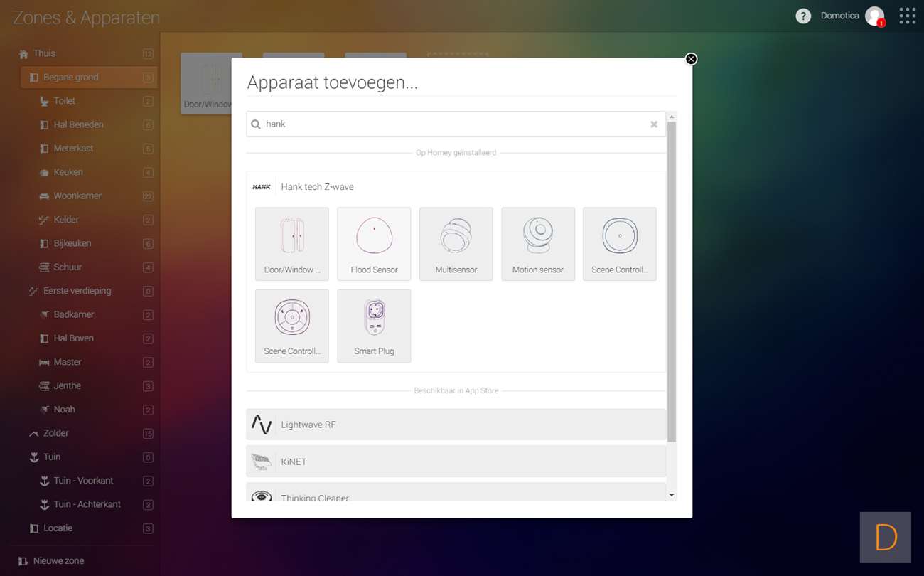
Task: Click the Door/Window sensor tile in dialog
Action: pos(292,243)
